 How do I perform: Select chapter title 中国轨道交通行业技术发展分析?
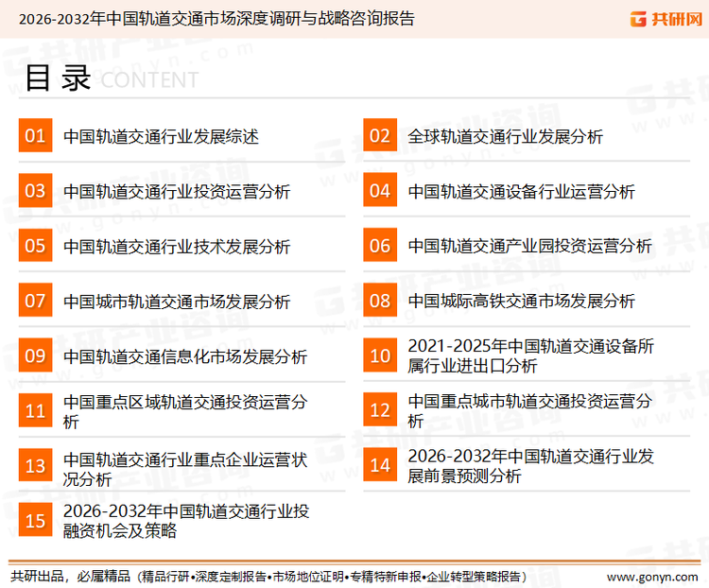(x=177, y=247)
